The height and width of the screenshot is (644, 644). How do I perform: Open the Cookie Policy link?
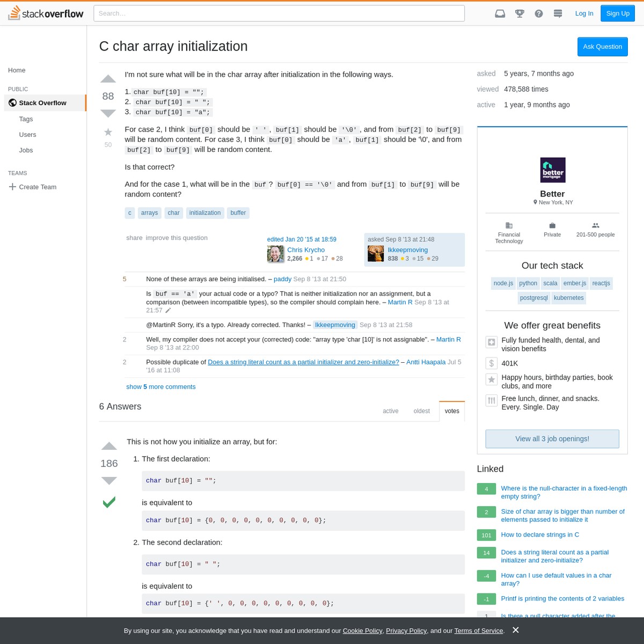(363, 631)
